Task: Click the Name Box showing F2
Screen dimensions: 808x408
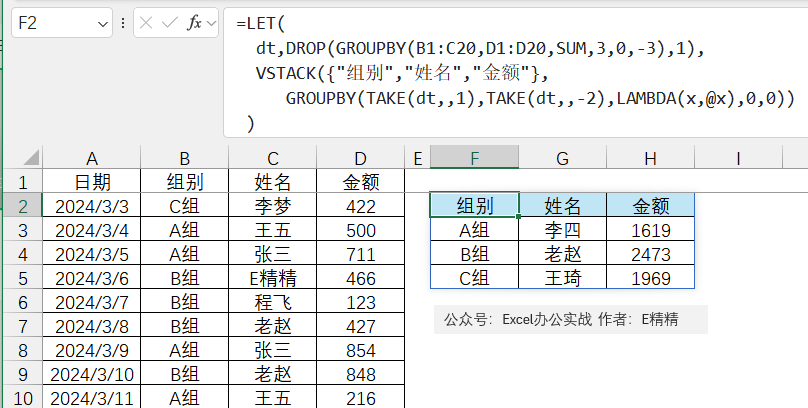Action: pos(62,23)
